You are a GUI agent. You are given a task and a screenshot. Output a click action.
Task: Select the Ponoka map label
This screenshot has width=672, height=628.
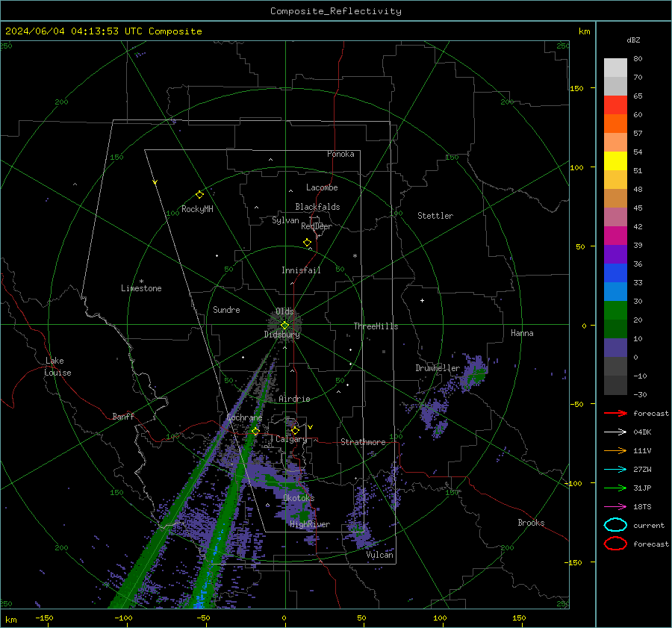point(340,154)
